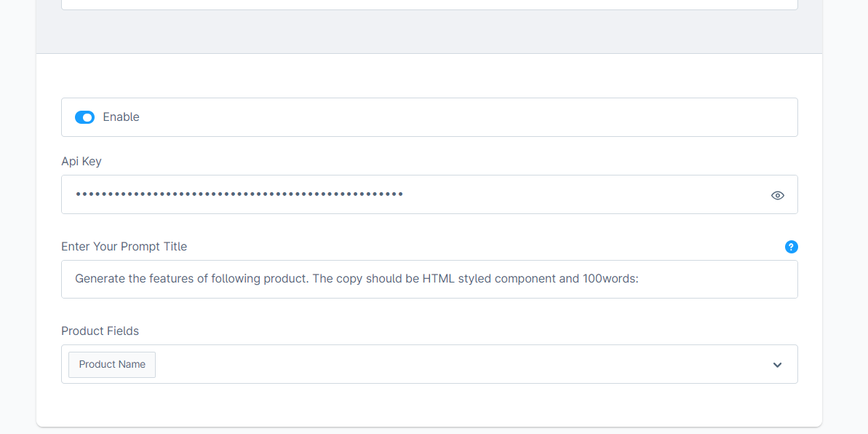Viewport: 868px width, 434px height.
Task: Reveal the API key with eye icon
Action: tap(777, 195)
